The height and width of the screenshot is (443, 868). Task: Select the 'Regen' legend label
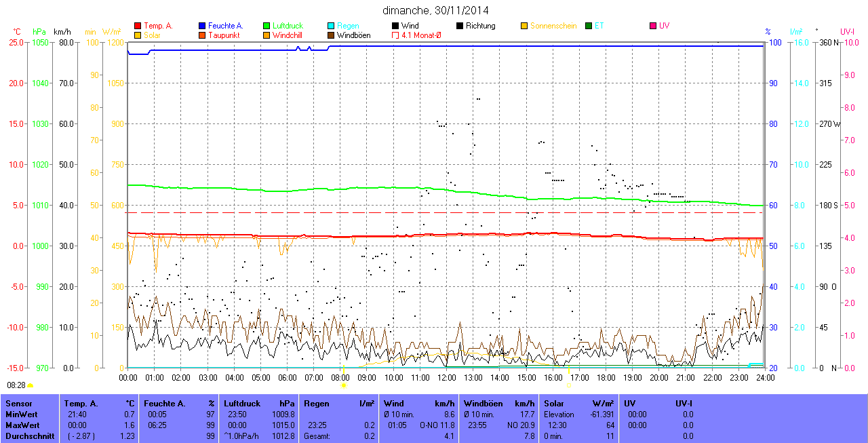point(349,26)
